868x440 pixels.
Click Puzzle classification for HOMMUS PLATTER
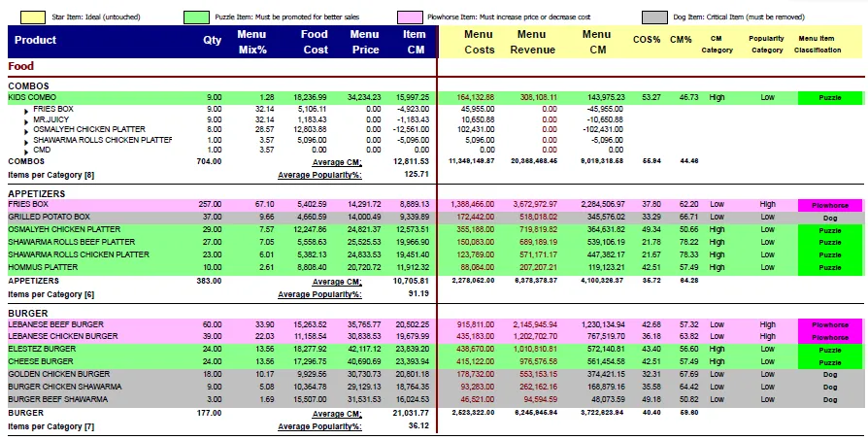(x=830, y=267)
